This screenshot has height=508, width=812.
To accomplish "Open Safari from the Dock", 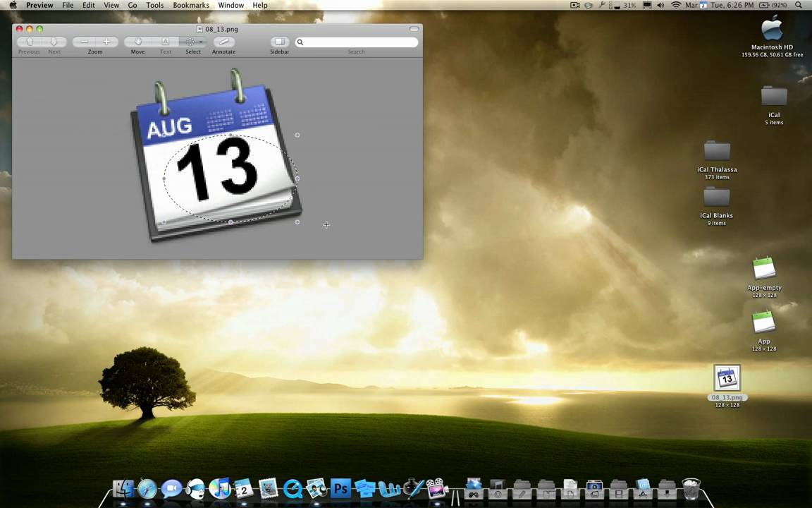I will click(147, 487).
